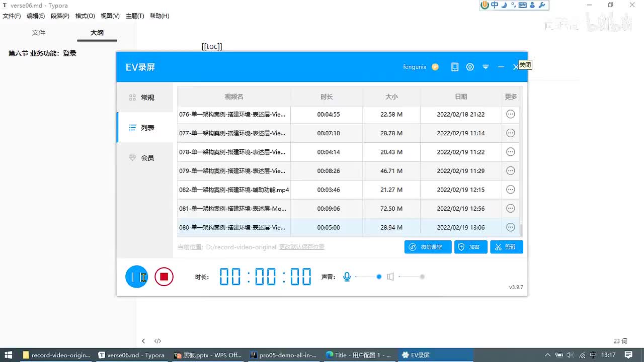Select the 列表 tab in EV录屏 sidebar
Screen dimensions: 644x362
(x=145, y=128)
